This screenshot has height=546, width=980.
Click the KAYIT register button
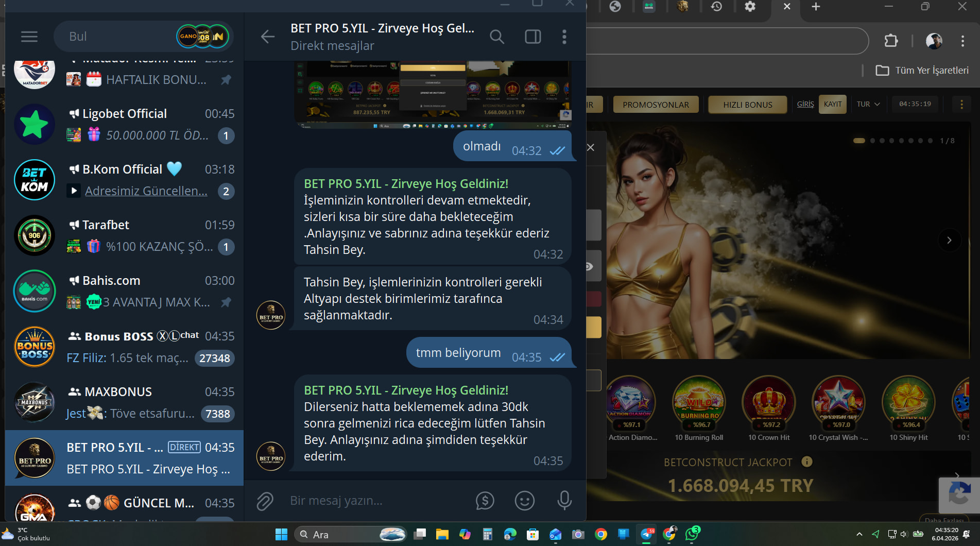click(x=832, y=104)
